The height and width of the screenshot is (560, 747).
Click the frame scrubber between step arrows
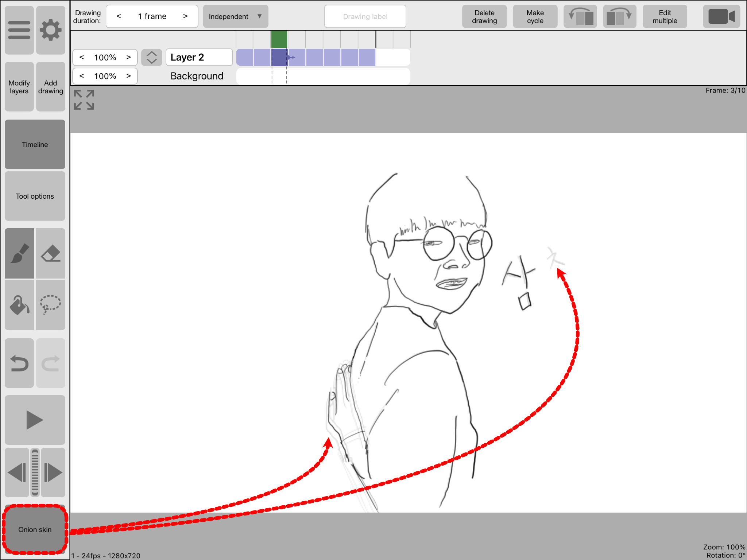tap(35, 472)
